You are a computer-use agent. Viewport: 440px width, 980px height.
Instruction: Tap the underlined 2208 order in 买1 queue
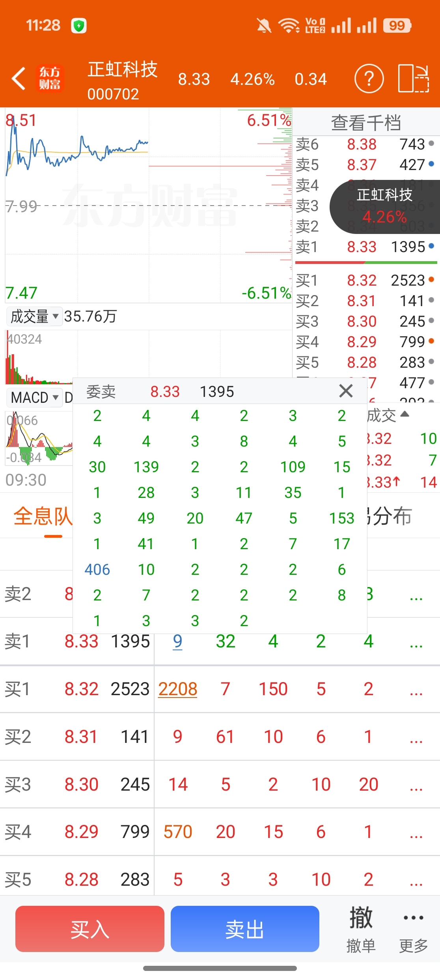coord(178,689)
